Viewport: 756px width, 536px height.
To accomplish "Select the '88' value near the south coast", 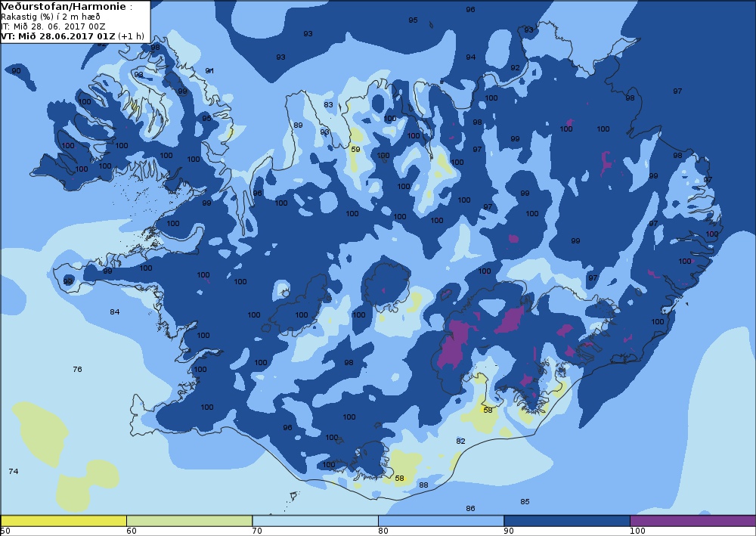I will point(423,485).
